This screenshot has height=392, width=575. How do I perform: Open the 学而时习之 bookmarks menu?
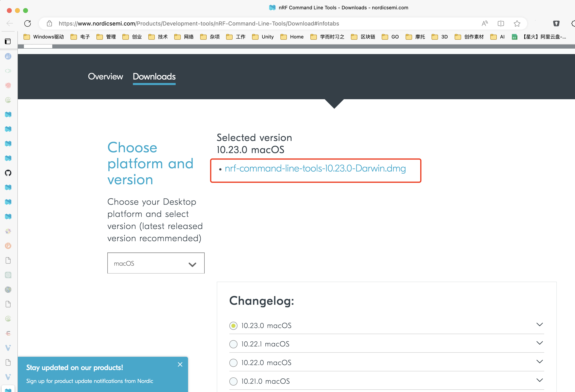[327, 37]
